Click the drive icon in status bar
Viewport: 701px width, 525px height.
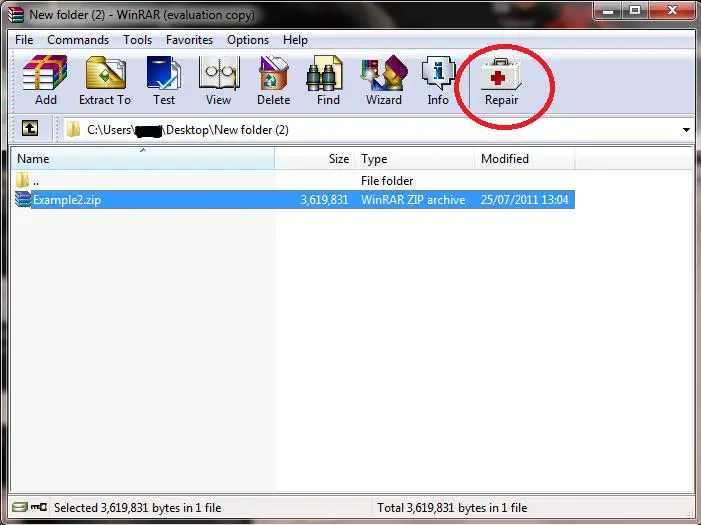(x=19, y=507)
